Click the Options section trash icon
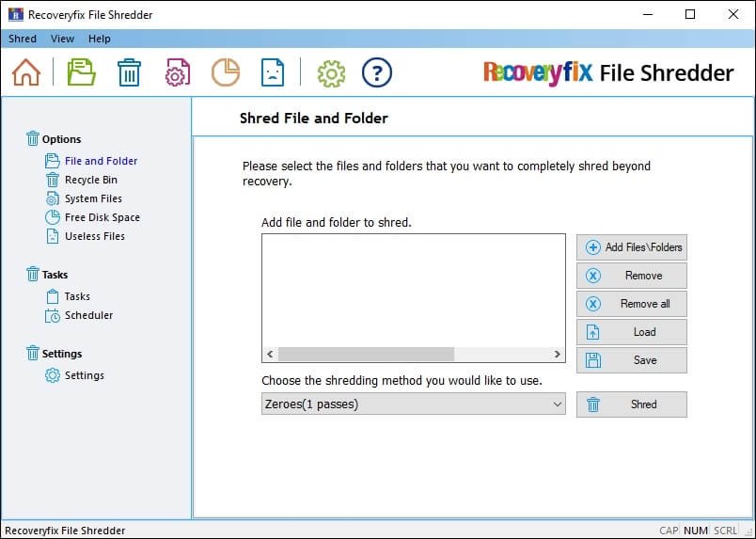This screenshot has height=539, width=756. [x=32, y=138]
